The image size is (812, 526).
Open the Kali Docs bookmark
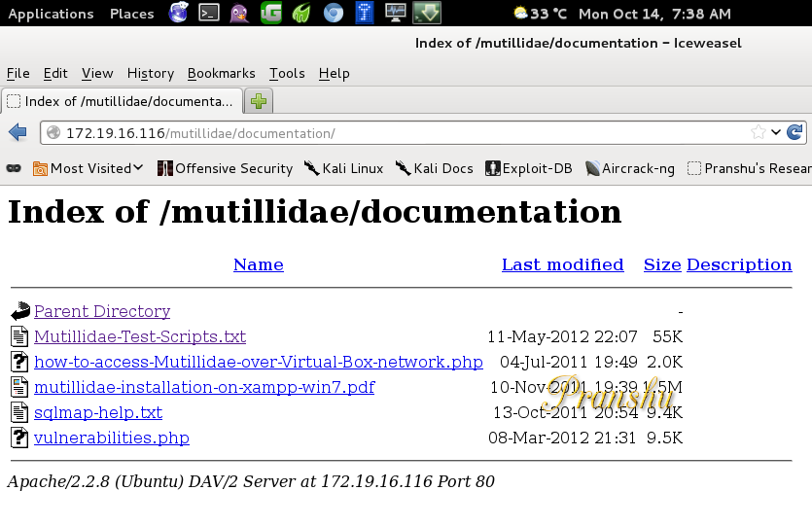434,168
